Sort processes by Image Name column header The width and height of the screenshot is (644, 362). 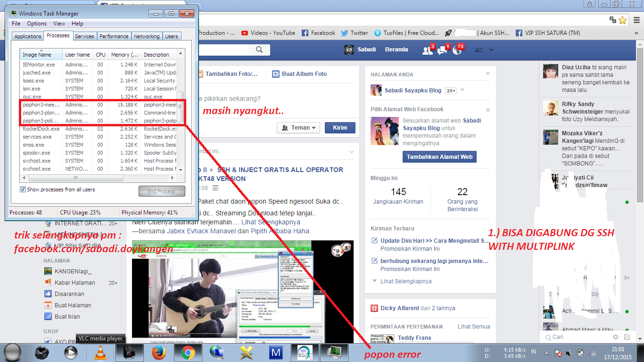click(x=41, y=55)
